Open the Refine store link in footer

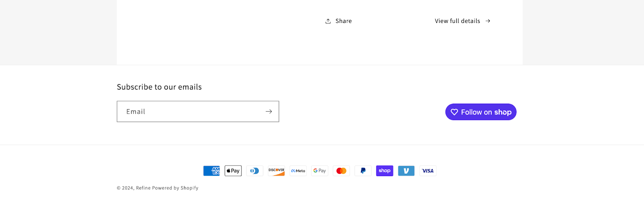click(x=143, y=188)
